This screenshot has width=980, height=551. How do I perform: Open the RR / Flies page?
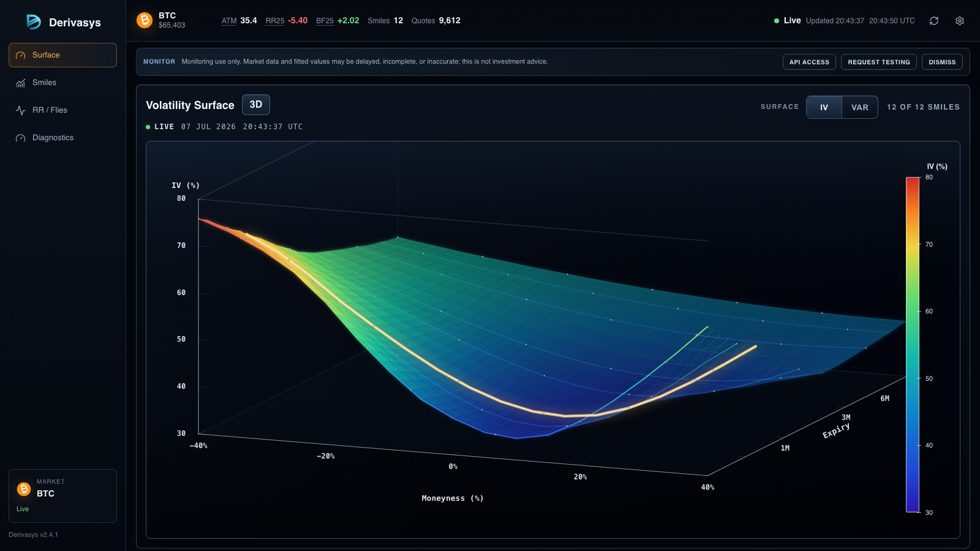[62, 110]
